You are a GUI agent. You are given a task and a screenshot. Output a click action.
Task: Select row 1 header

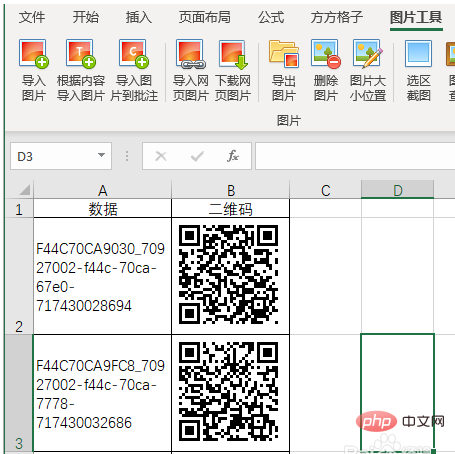click(19, 209)
